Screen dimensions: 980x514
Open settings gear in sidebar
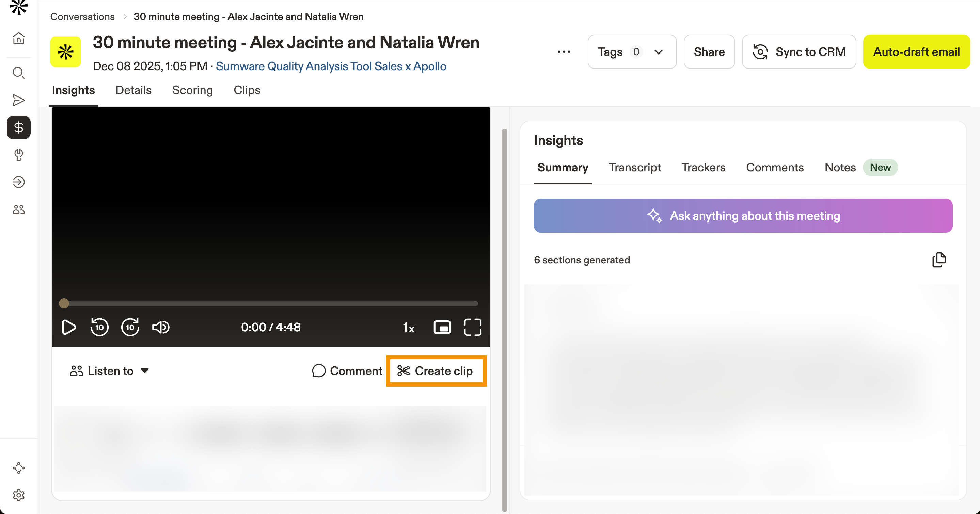tap(19, 495)
